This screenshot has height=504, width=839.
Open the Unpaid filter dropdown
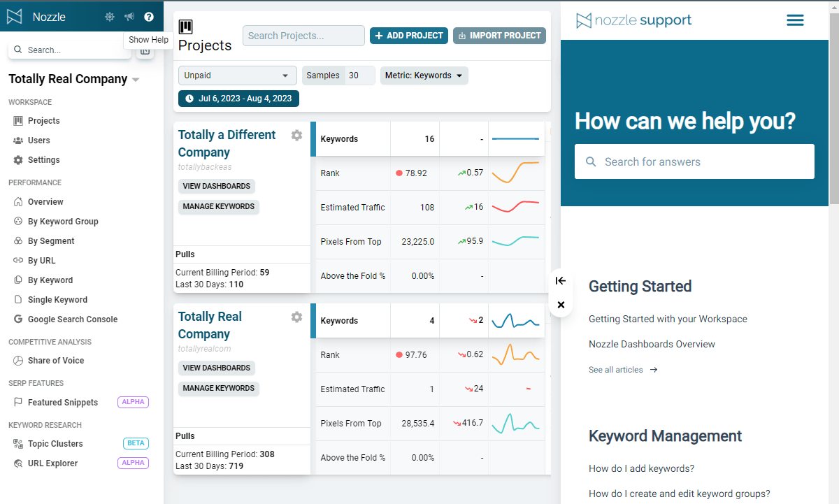point(238,75)
